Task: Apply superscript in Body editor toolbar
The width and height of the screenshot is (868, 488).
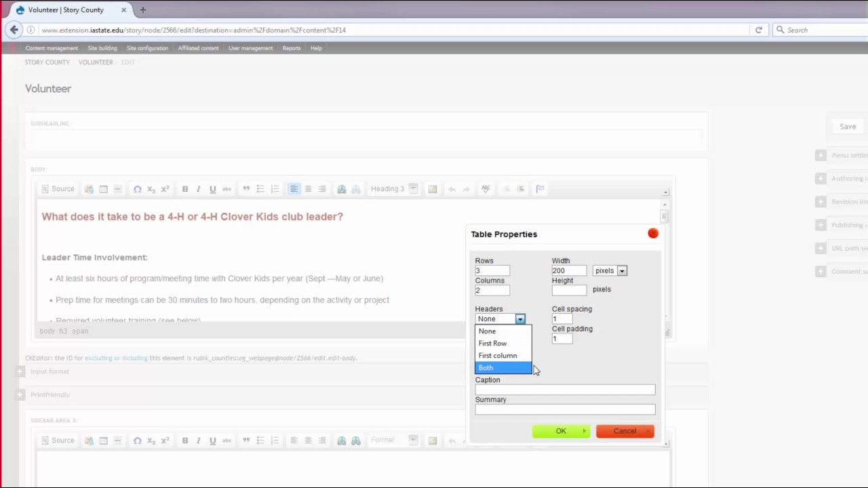Action: click(x=165, y=189)
